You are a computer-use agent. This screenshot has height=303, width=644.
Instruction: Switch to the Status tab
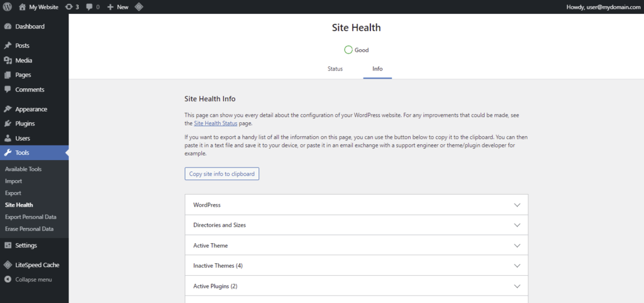(x=335, y=69)
